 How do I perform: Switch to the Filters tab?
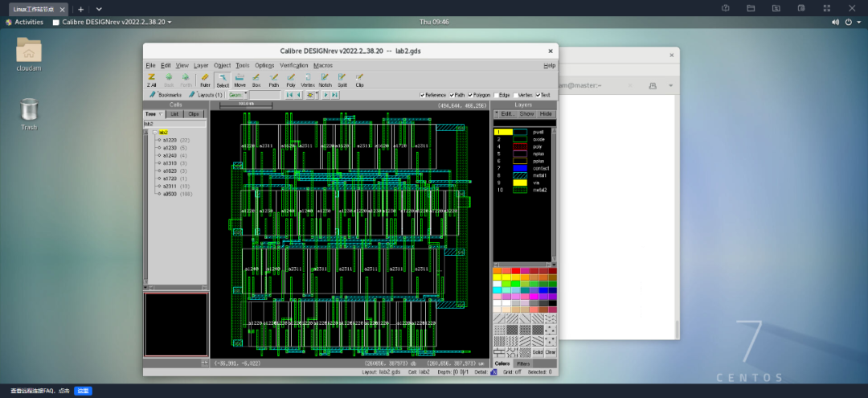[523, 364]
